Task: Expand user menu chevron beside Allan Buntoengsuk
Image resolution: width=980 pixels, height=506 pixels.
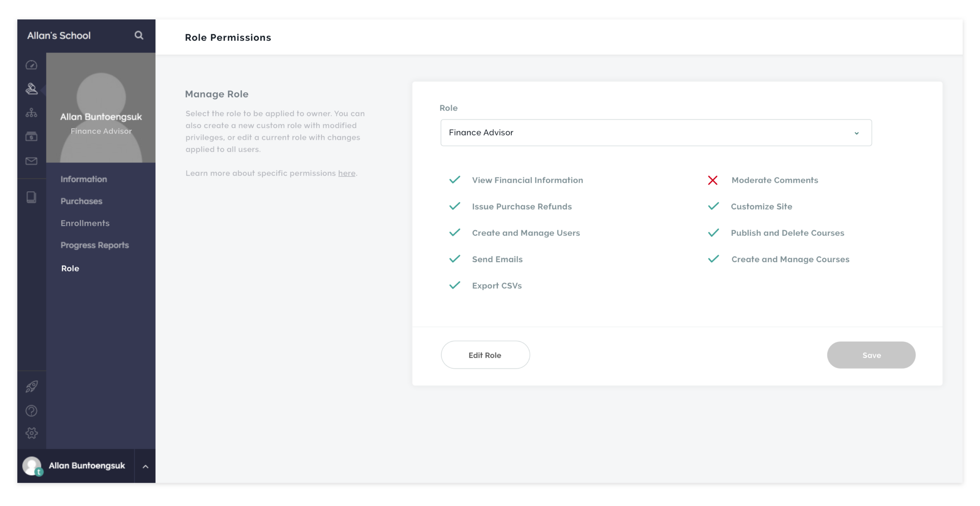Action: [x=145, y=466]
